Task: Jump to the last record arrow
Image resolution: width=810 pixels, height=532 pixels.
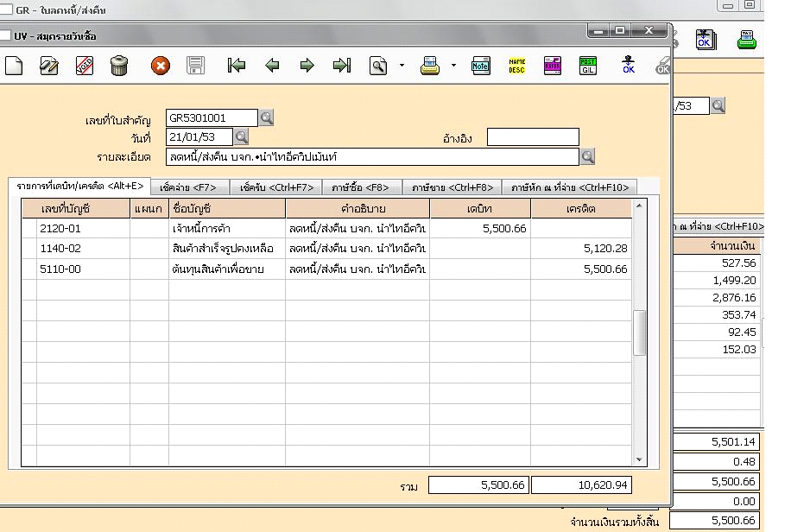Action: 342,66
